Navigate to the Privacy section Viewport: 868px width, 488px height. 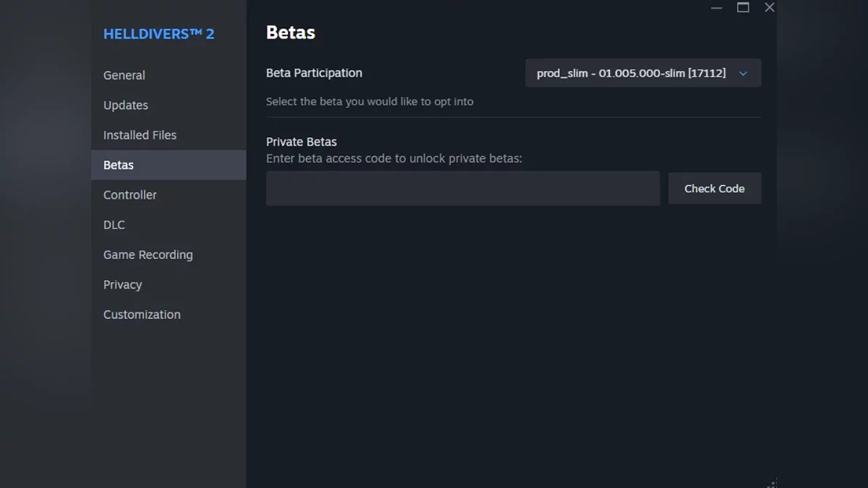click(x=123, y=285)
